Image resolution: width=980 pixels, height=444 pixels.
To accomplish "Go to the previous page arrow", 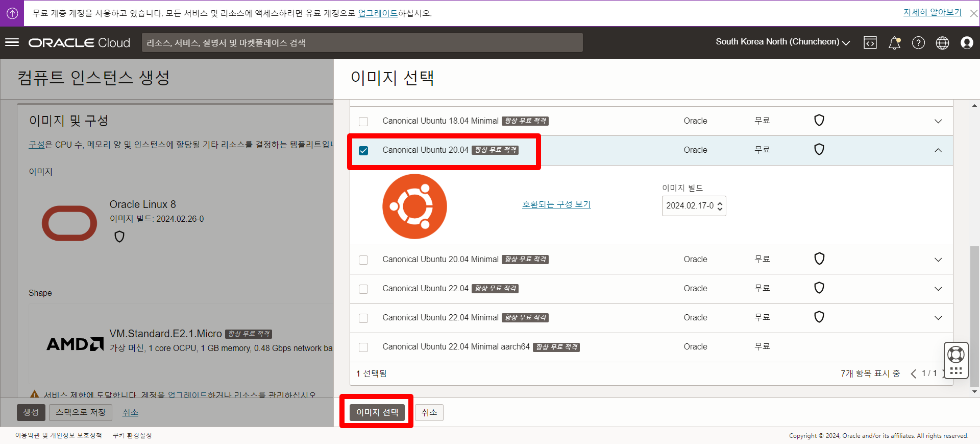I will click(x=913, y=374).
